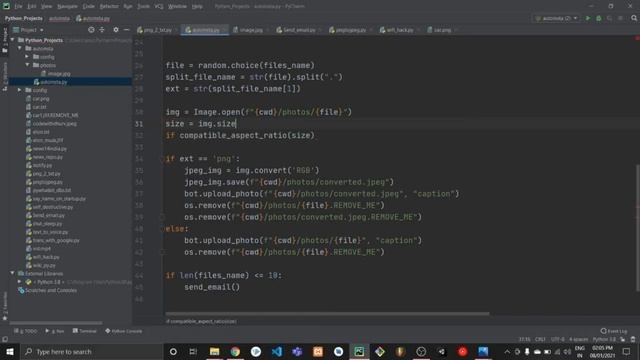Open Microsoft Teams from the taskbar
The width and height of the screenshot is (640, 360).
(297, 351)
